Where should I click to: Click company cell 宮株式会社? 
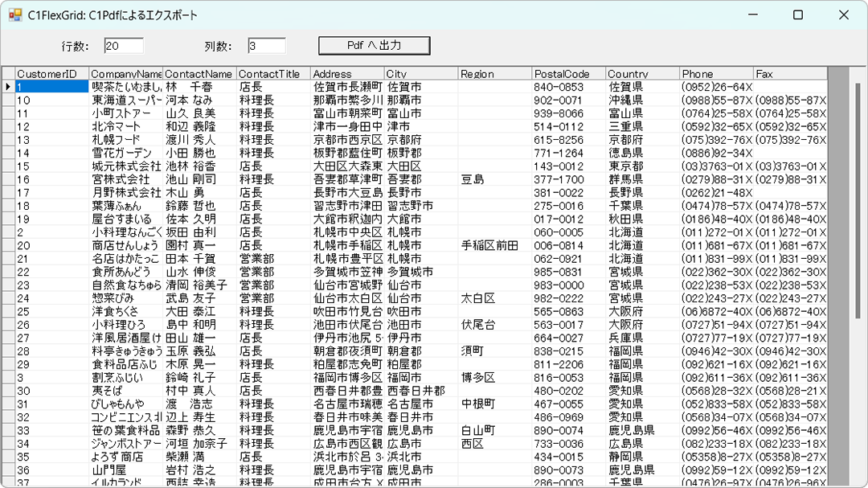(125, 179)
